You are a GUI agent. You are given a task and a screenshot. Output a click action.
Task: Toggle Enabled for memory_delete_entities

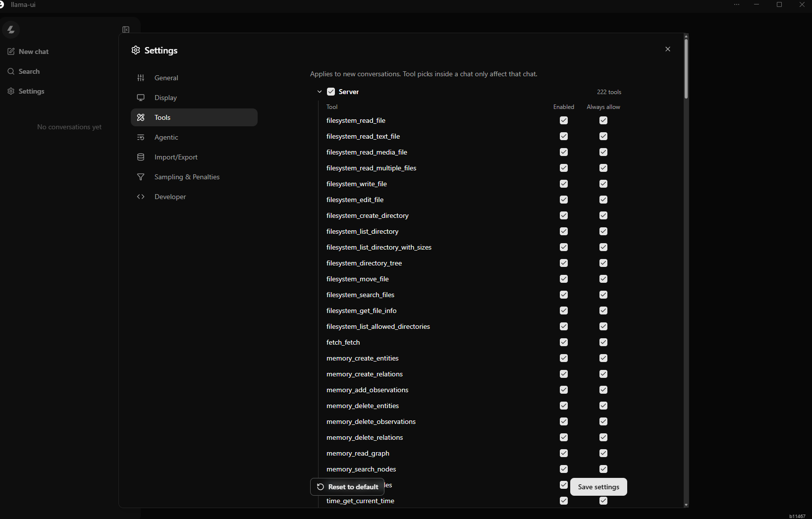click(564, 406)
